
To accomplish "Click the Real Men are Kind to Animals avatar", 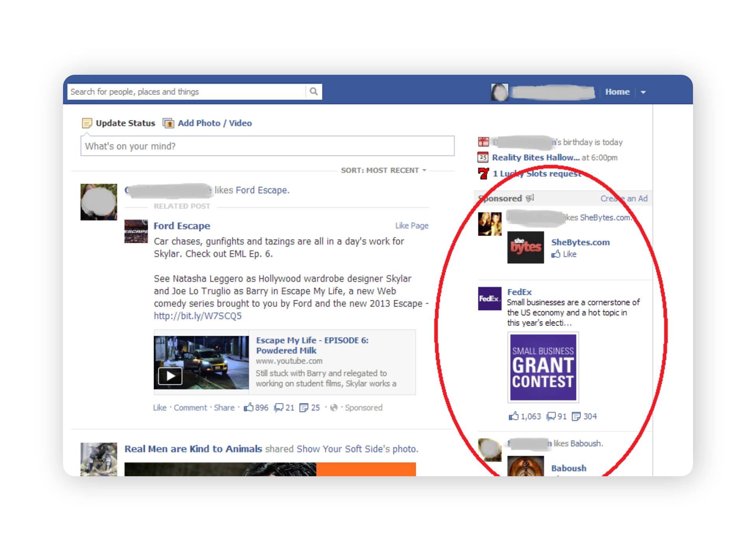I will (98, 459).
